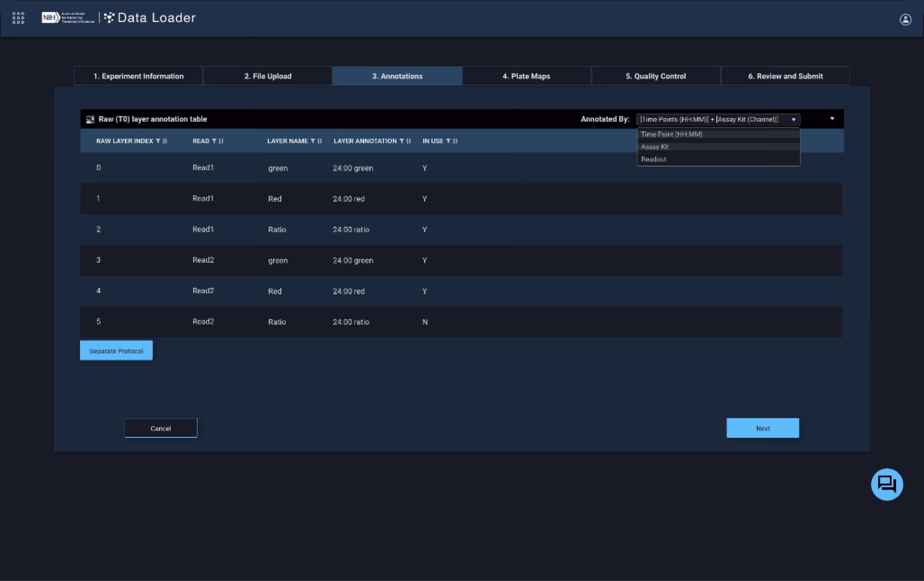Choose Assay Kit option
924x581 pixels.
[x=718, y=147]
